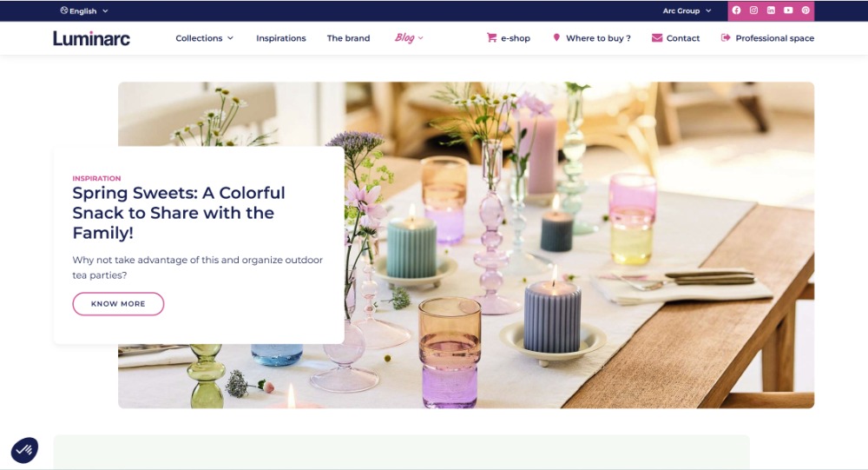The image size is (868, 470).
Task: Click the Where to buy location pin
Action: click(x=556, y=37)
